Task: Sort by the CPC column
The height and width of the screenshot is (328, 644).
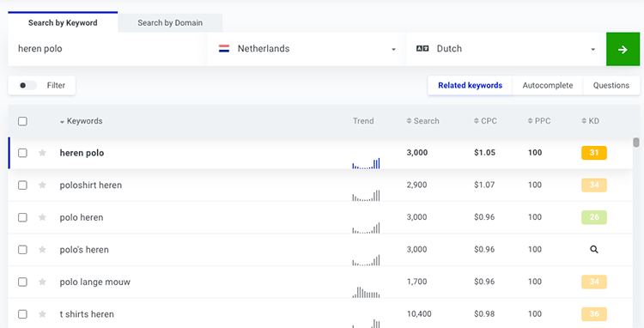Action: 485,121
